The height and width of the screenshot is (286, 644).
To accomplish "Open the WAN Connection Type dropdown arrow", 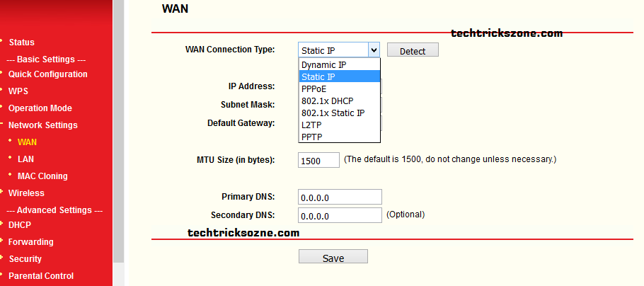I will pos(374,50).
